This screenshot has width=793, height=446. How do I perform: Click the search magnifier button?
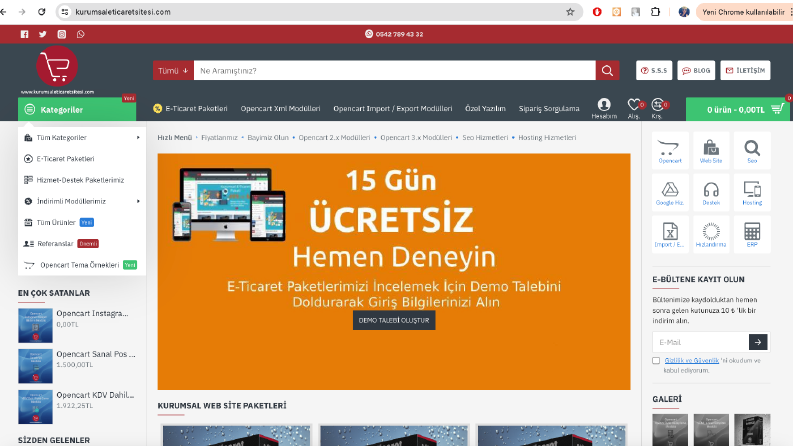607,71
